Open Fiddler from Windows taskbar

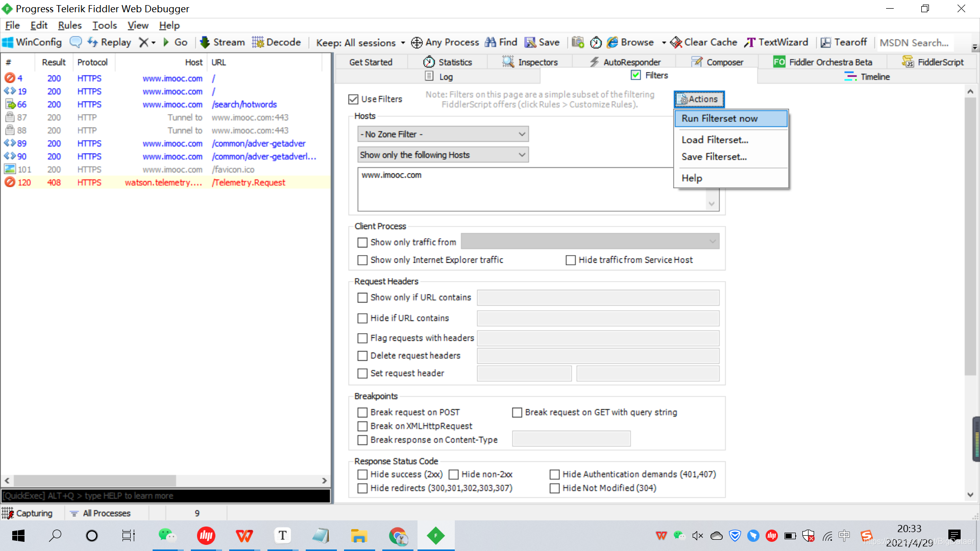tap(435, 536)
